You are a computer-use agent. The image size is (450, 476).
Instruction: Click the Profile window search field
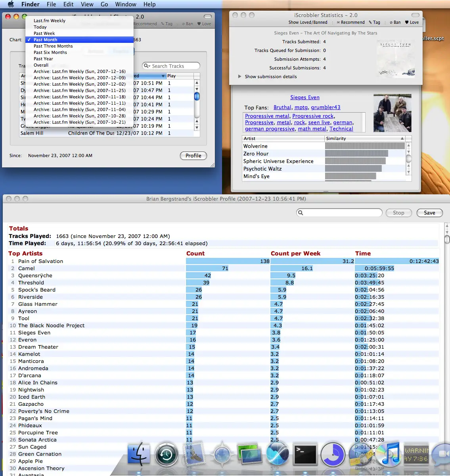pos(339,213)
